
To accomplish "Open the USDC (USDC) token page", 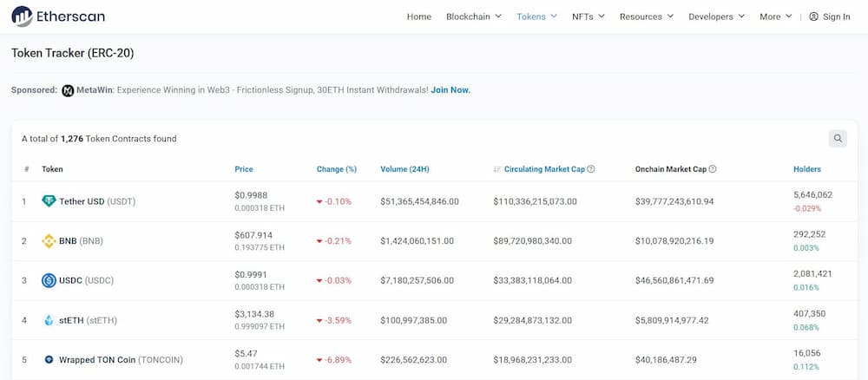I will pos(86,280).
